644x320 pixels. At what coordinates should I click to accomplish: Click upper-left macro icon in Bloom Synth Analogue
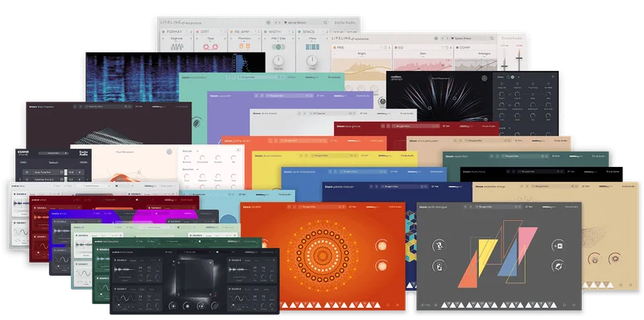439,246
